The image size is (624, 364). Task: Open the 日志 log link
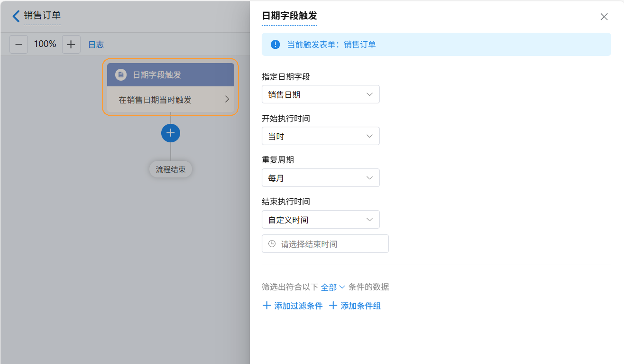coord(96,45)
